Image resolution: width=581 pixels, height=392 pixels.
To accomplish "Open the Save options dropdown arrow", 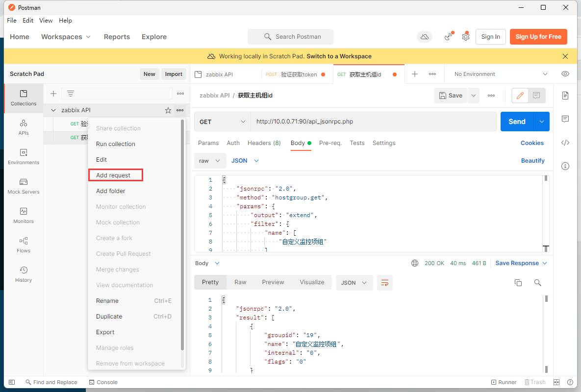I will click(474, 96).
